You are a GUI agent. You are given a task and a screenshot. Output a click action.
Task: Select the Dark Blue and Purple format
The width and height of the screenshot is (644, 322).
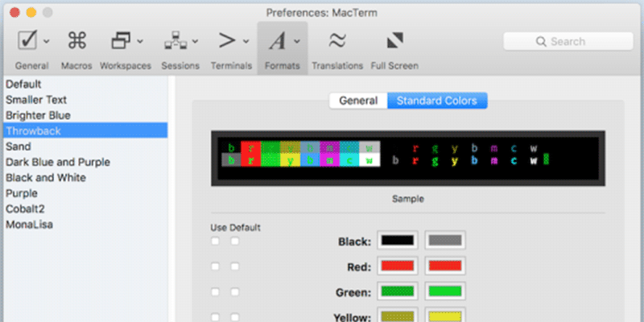[86, 163]
